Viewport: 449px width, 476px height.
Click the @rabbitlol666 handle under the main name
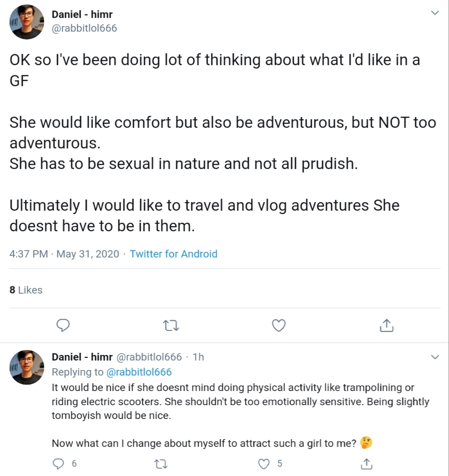(x=84, y=28)
